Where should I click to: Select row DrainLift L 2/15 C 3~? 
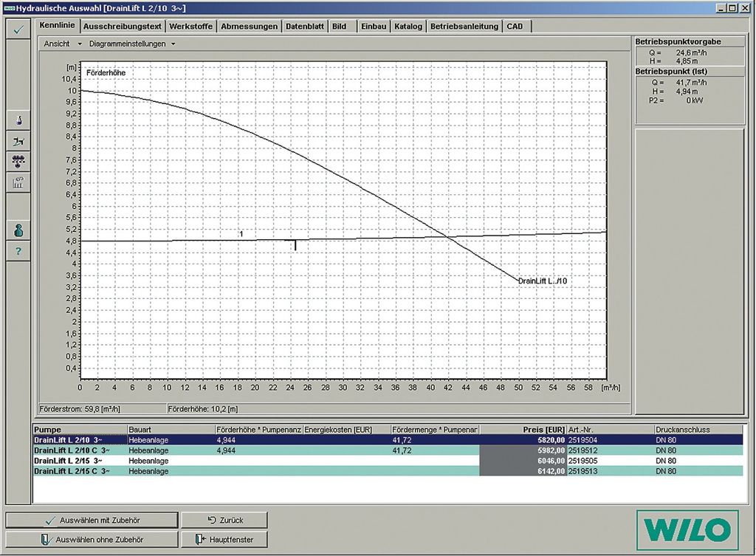388,471
